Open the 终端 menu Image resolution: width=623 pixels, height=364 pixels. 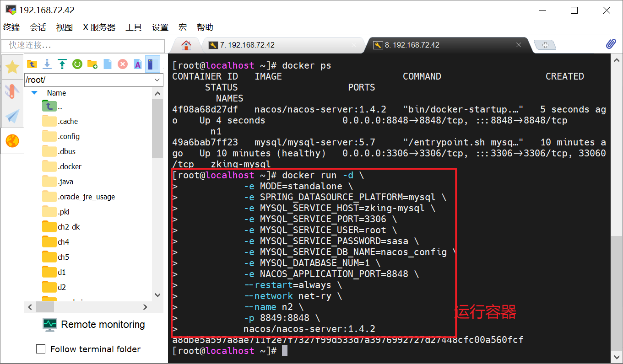(x=12, y=27)
